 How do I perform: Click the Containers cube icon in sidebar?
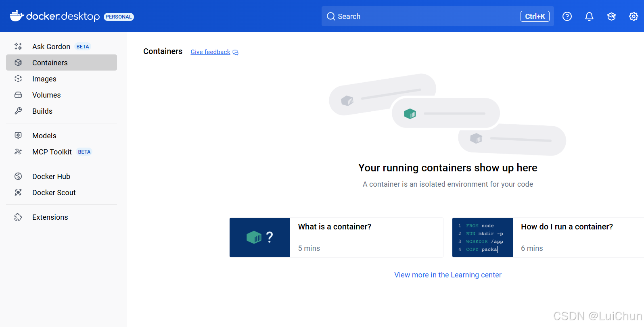pos(18,62)
